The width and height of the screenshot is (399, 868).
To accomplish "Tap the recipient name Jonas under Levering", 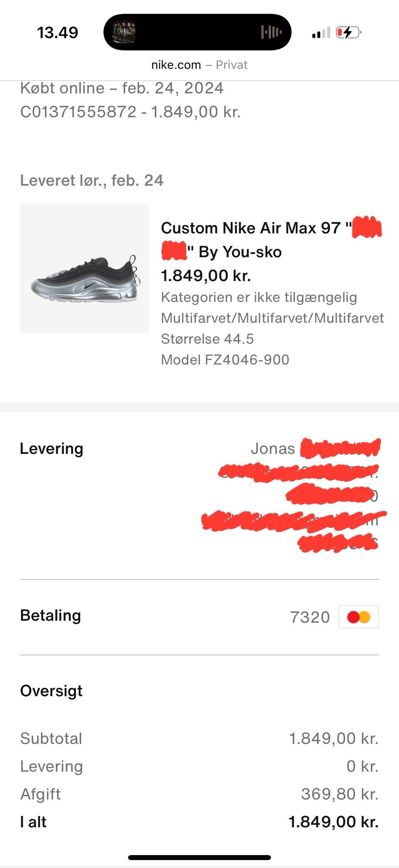I will [x=273, y=448].
